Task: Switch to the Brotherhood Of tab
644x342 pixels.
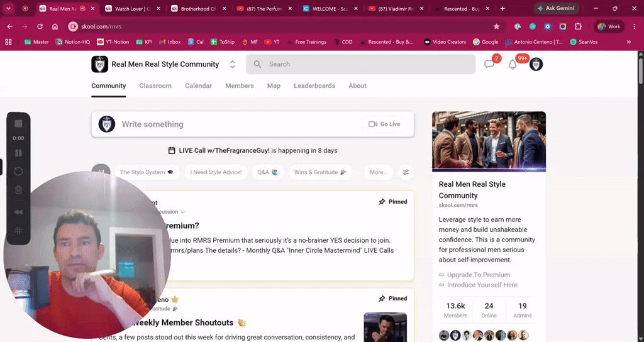Action: 198,9
